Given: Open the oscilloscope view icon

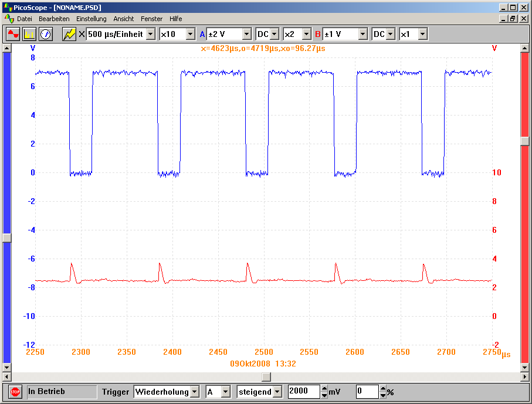Looking at the screenshot, I should tap(13, 34).
